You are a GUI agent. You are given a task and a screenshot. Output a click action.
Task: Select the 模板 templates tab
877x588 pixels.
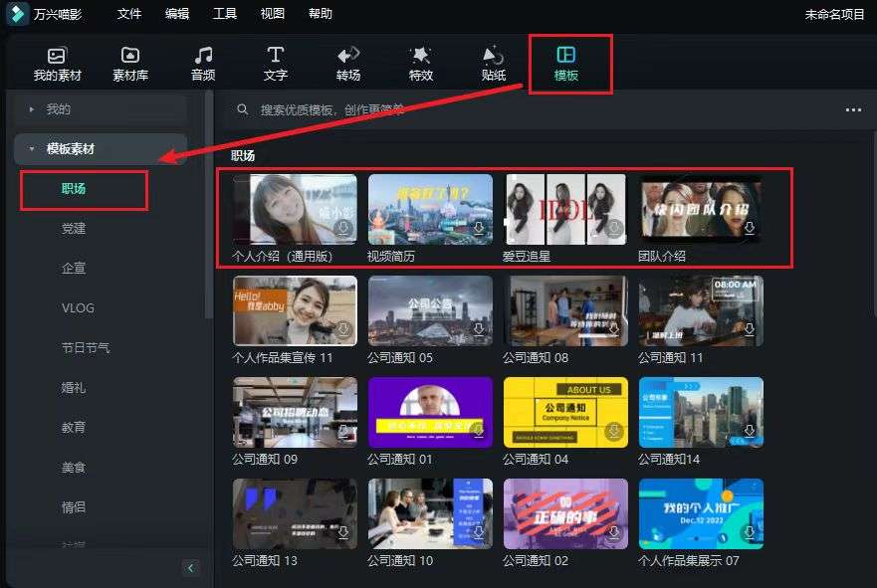[x=566, y=63]
